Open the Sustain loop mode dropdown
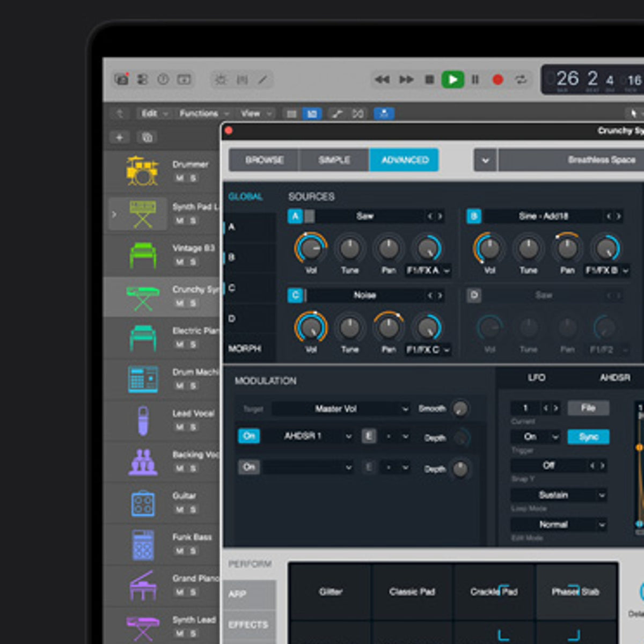Screen dimensions: 644x644 (559, 495)
